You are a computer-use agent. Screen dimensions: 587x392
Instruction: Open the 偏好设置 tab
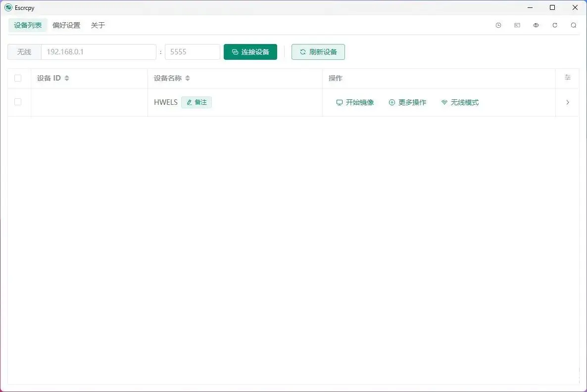(66, 25)
